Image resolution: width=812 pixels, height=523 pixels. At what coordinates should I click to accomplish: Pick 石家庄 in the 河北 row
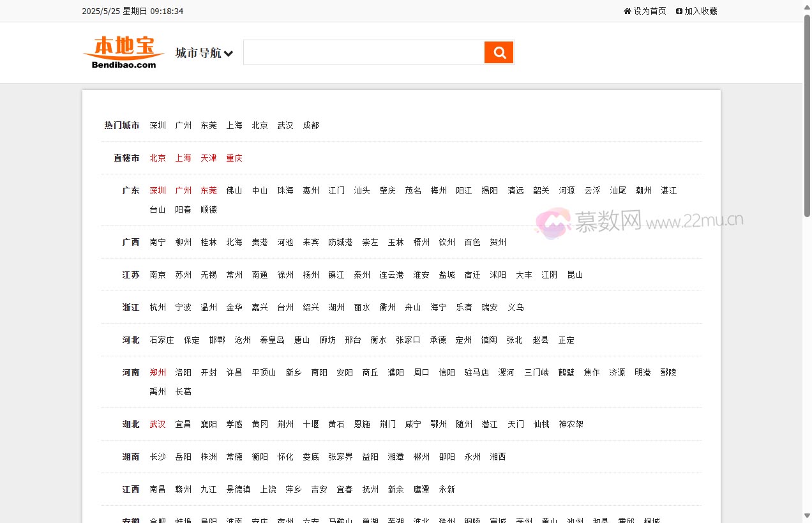click(162, 340)
